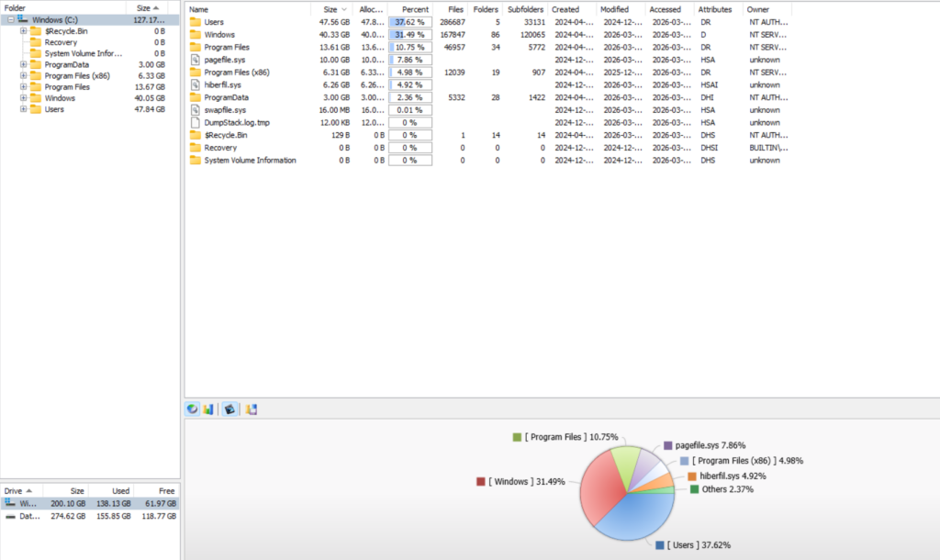This screenshot has width=940, height=560.
Task: Click the Users folder icon in file list
Action: (195, 22)
